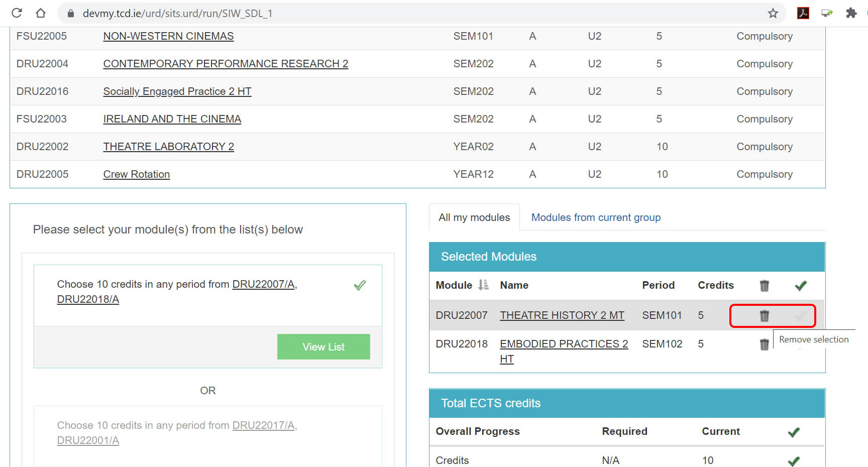Image resolution: width=868 pixels, height=467 pixels.
Task: Reload the page with the browser refresh icon
Action: (17, 13)
